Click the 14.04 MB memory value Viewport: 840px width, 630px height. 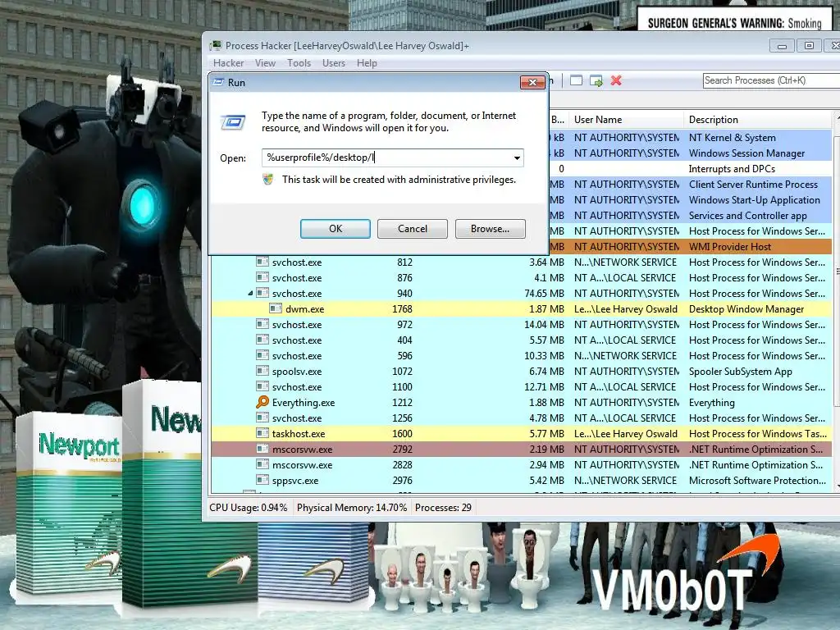545,324
